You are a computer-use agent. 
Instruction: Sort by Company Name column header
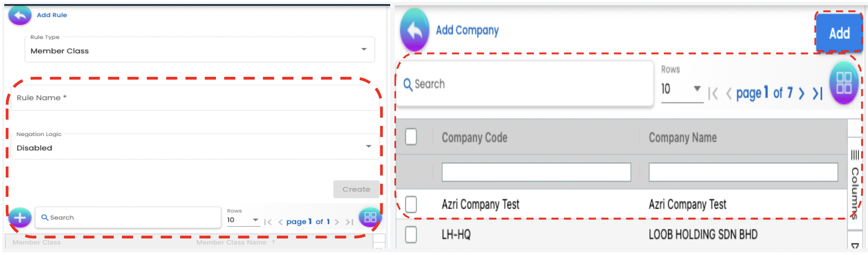pyautogui.click(x=683, y=138)
